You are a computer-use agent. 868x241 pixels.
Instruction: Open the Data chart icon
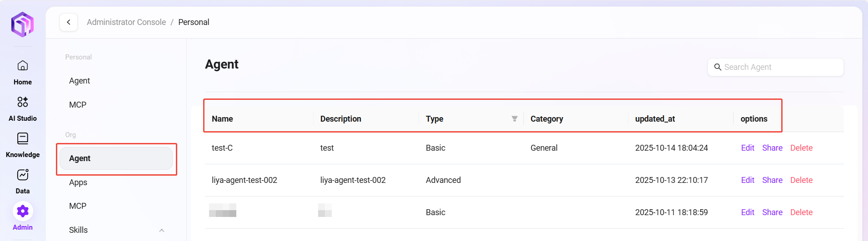click(x=23, y=175)
